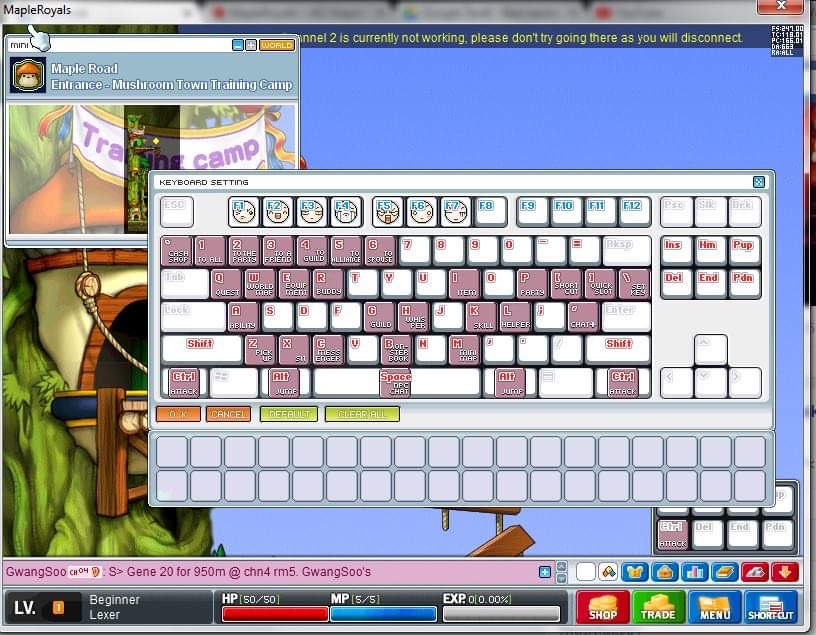The height and width of the screenshot is (635, 816).
Task: Open the inventory bag icon
Action: coord(665,572)
